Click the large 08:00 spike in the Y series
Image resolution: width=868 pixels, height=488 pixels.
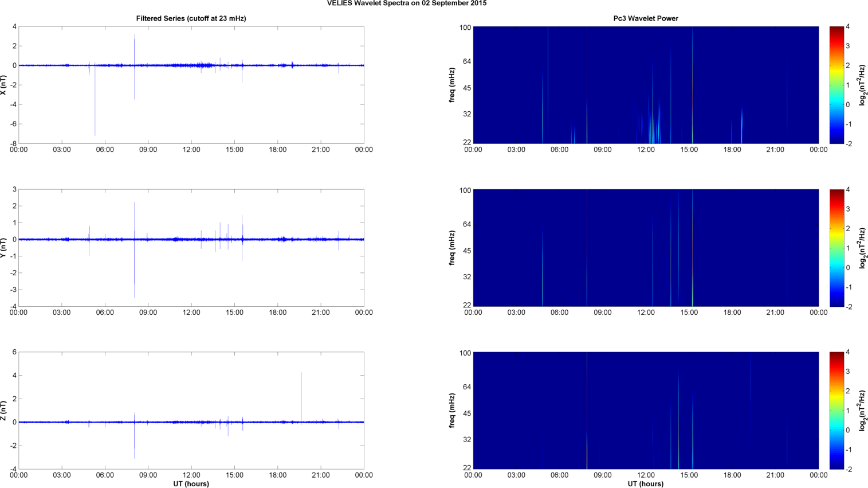click(x=135, y=249)
